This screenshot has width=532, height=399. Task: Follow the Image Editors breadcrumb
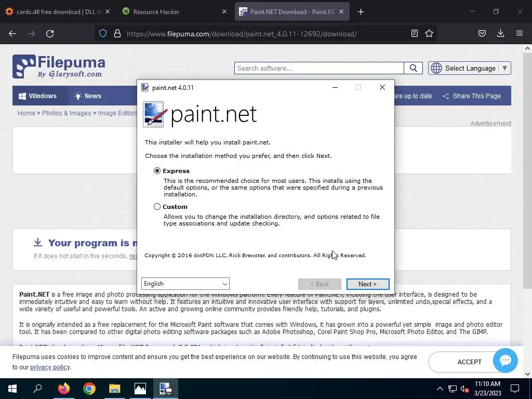click(117, 113)
